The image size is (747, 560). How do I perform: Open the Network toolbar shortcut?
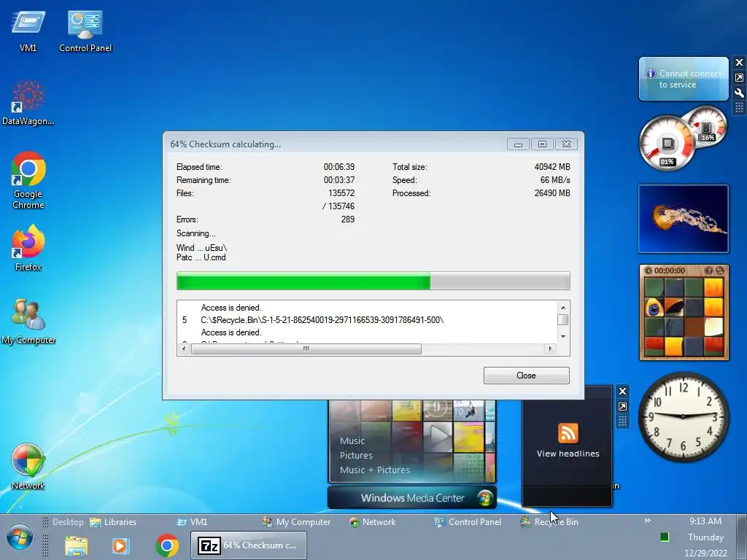coord(372,522)
